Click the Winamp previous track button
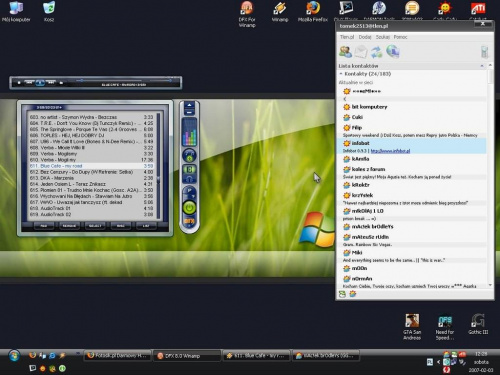500x375 pixels. 29,82
